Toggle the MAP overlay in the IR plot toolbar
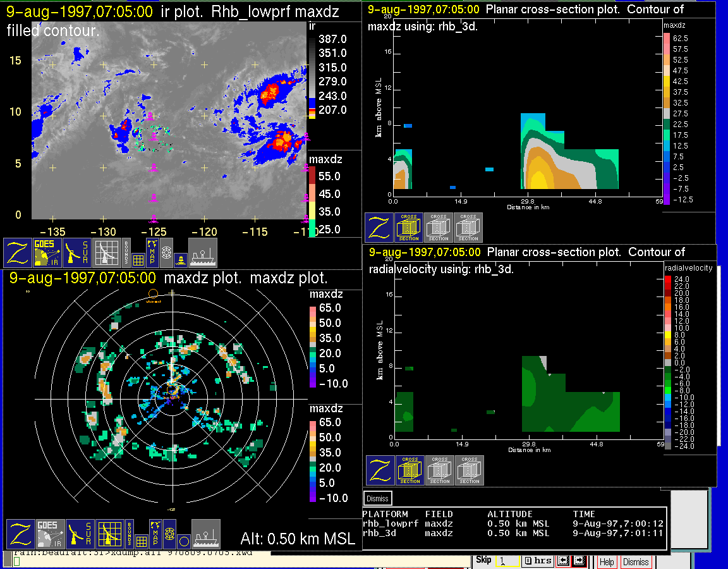The height and width of the screenshot is (569, 728). click(x=152, y=253)
